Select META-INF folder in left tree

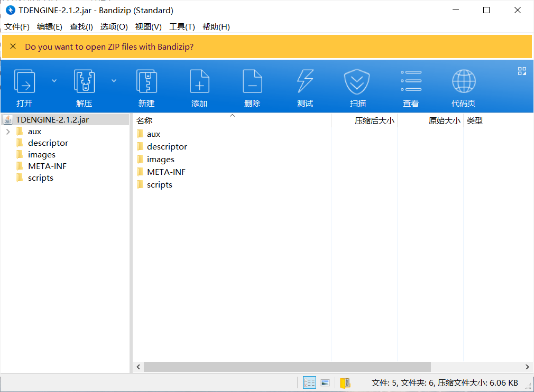(47, 166)
